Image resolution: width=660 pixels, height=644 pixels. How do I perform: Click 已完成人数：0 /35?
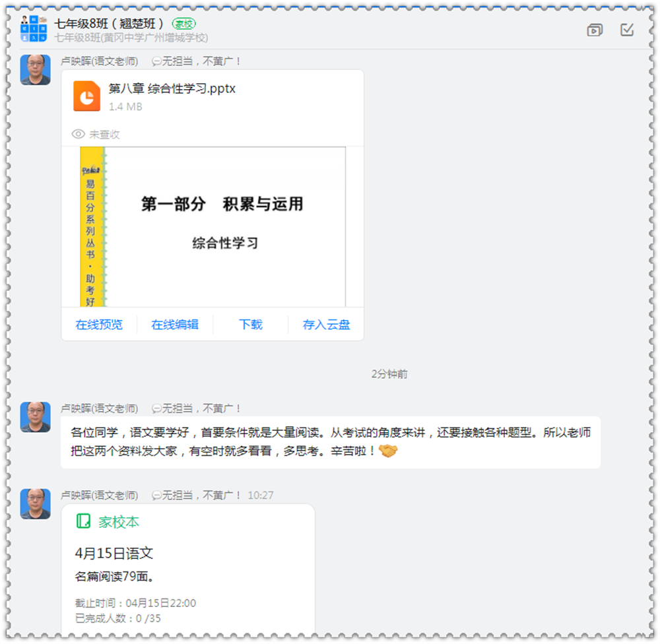pyautogui.click(x=118, y=618)
